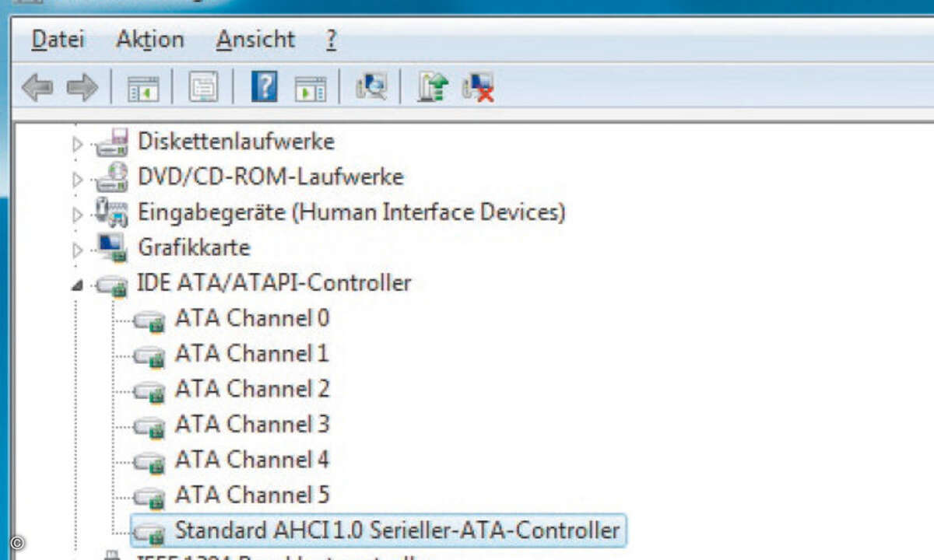Click the Grafikkarte device icon
934x560 pixels.
(114, 247)
